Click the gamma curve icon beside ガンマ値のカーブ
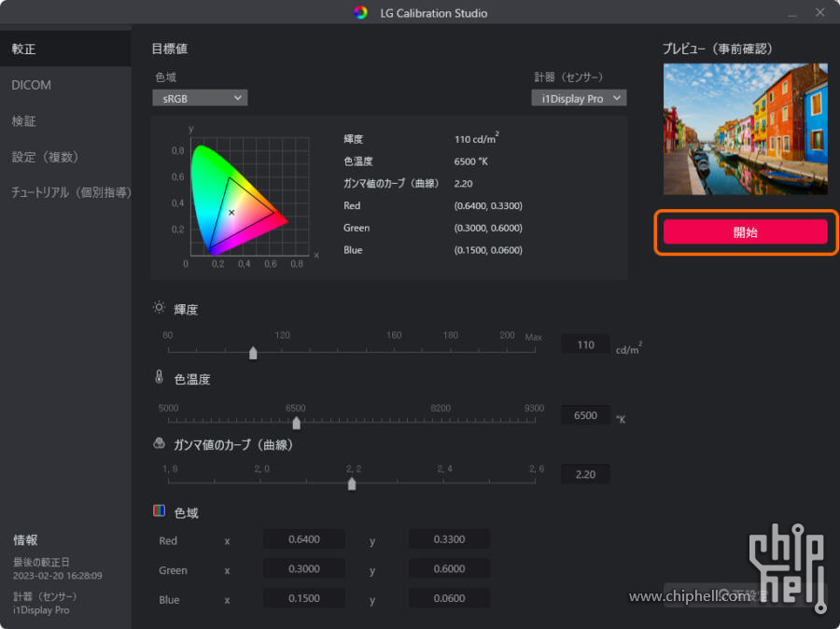This screenshot has width=840, height=629. click(159, 444)
